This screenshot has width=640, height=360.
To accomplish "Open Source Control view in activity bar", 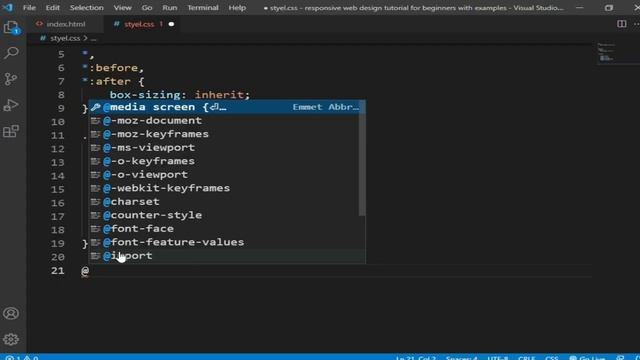I will point(11,79).
